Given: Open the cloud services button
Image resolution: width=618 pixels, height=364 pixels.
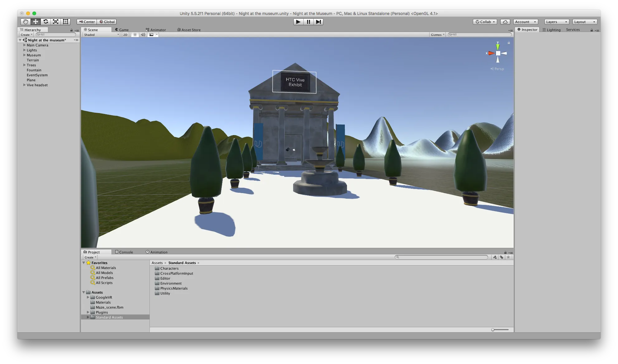Looking at the screenshot, I should click(505, 22).
